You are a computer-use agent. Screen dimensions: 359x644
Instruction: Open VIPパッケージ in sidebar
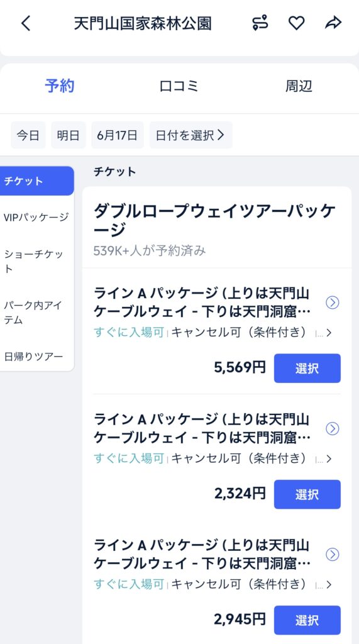point(36,217)
